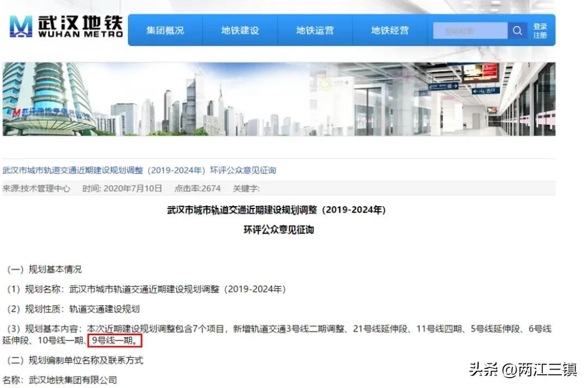Open the blue article breadcrumb title link

tap(139, 170)
